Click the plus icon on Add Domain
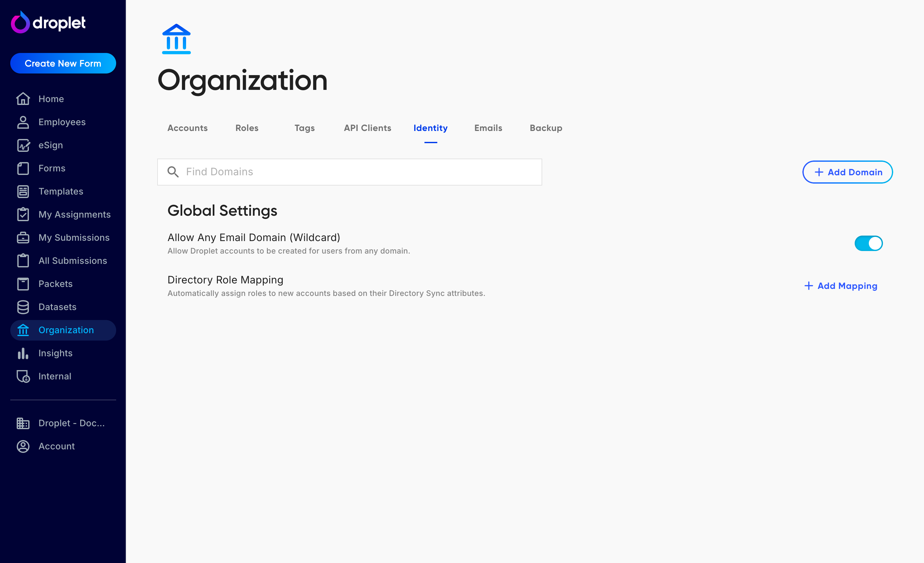This screenshot has height=563, width=924. 819,172
